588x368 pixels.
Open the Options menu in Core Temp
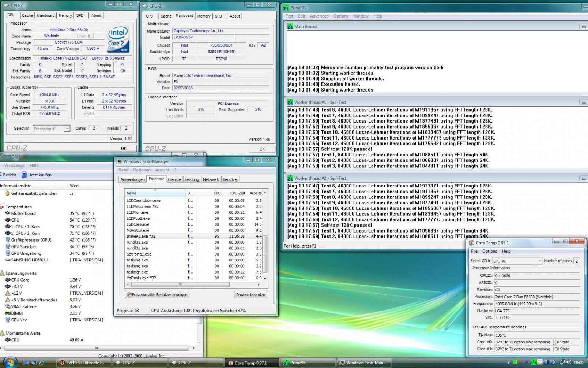tap(489, 252)
